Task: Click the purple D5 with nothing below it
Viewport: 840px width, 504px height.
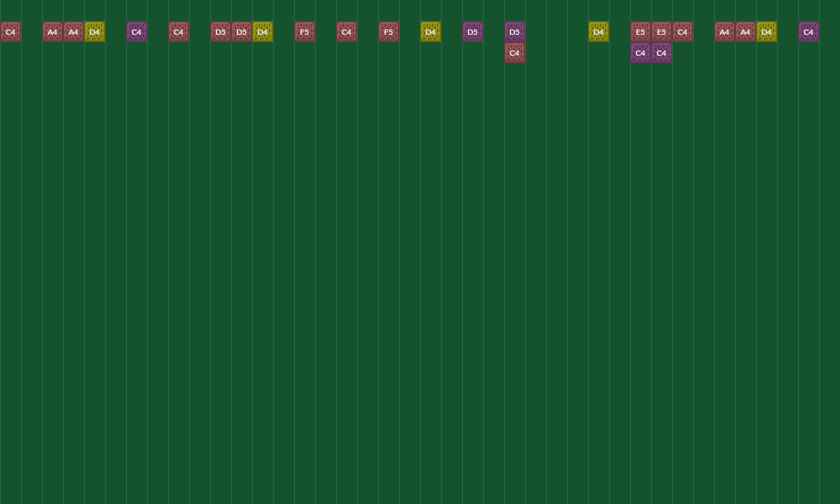Action: coord(472,31)
